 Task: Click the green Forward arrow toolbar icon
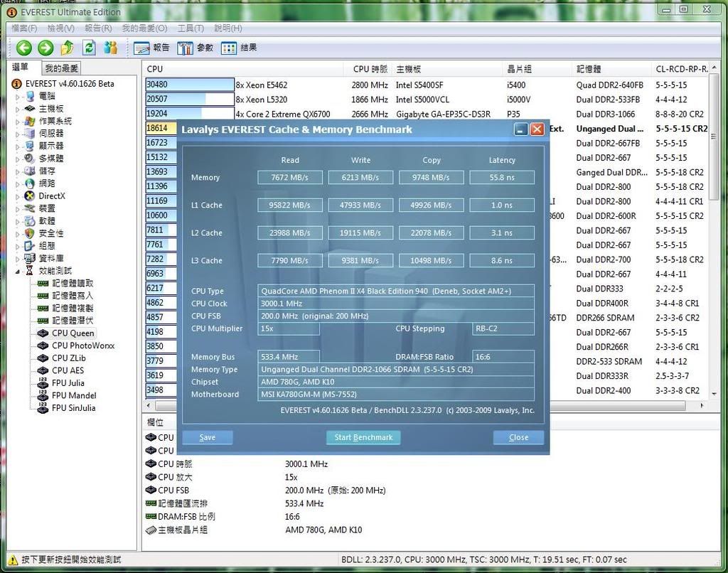pyautogui.click(x=45, y=48)
